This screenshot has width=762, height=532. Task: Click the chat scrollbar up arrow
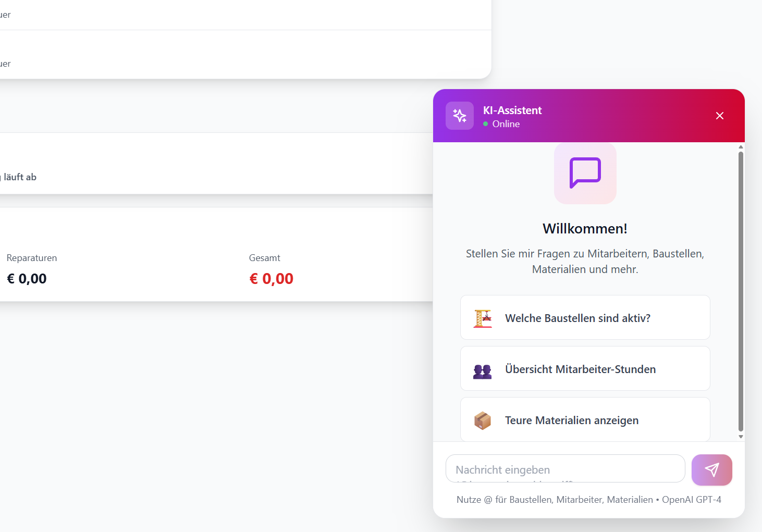[741, 147]
